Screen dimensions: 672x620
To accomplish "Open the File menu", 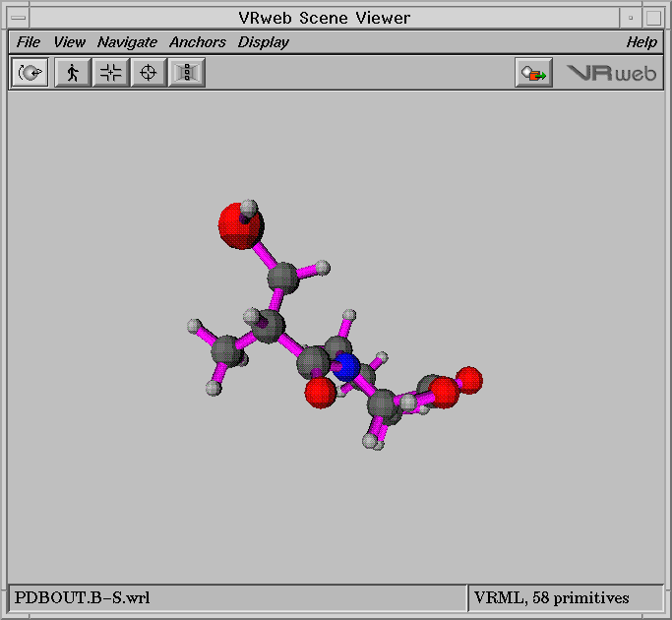I will [29, 42].
